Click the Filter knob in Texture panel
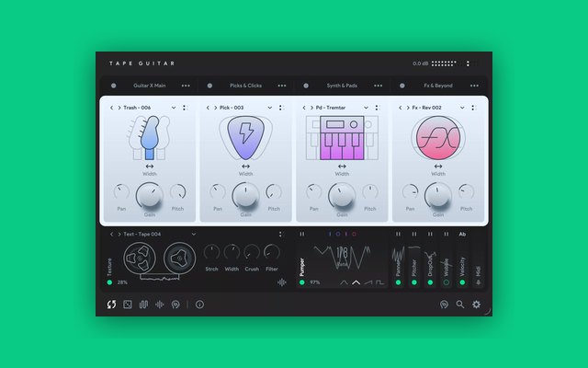Image resolution: width=588 pixels, height=368 pixels. [272, 252]
